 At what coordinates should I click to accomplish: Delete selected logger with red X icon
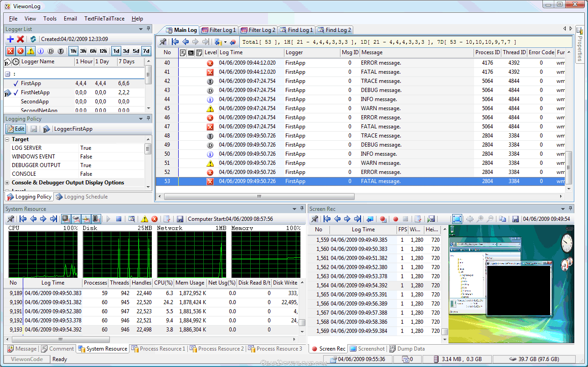(x=21, y=39)
